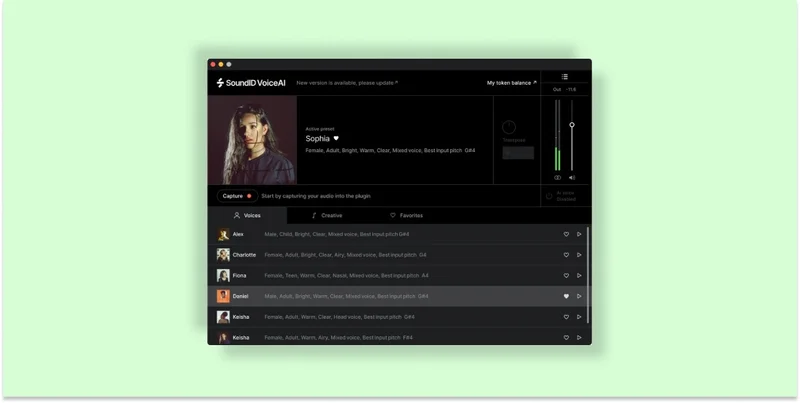The width and height of the screenshot is (800, 403).
Task: Toggle the AI voice Disabled power switch
Action: [x=549, y=196]
